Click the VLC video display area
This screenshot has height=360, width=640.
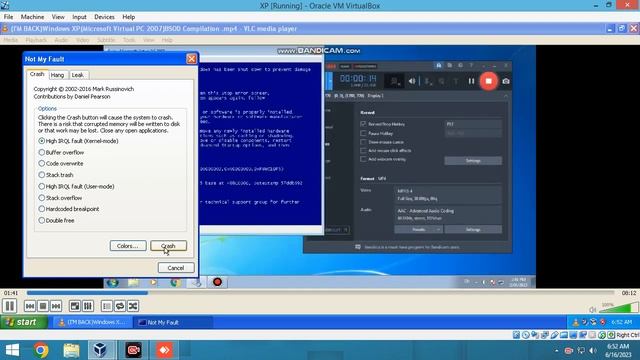pos(320,167)
